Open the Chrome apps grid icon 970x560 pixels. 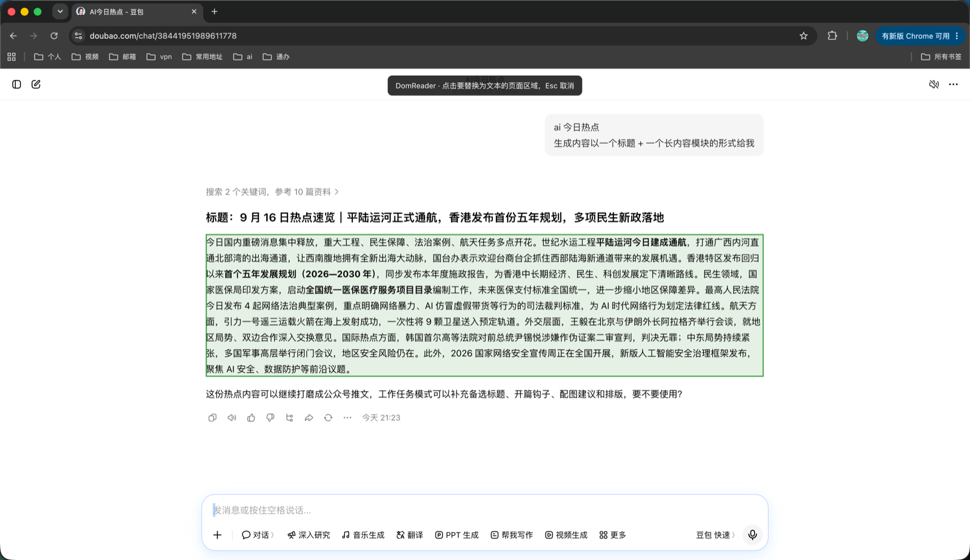[12, 57]
